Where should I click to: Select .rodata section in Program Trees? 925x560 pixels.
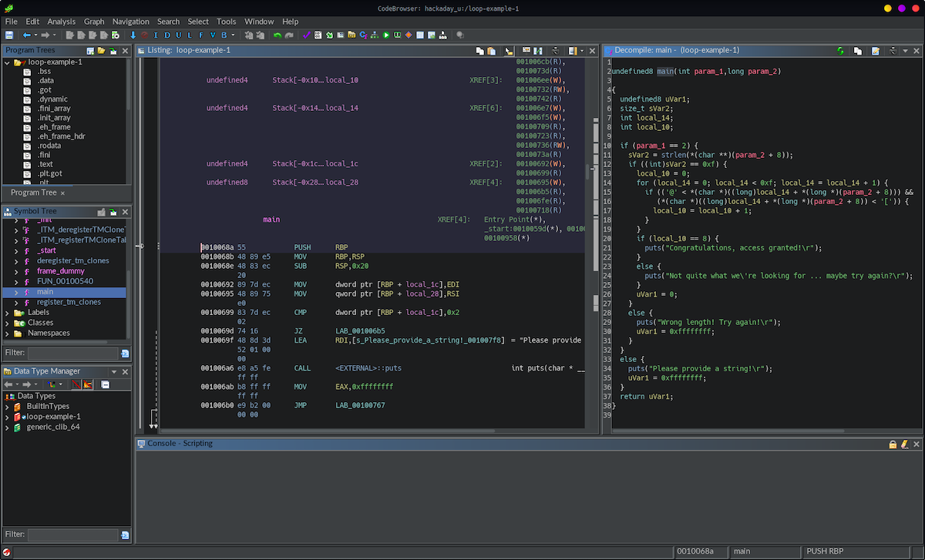point(49,146)
